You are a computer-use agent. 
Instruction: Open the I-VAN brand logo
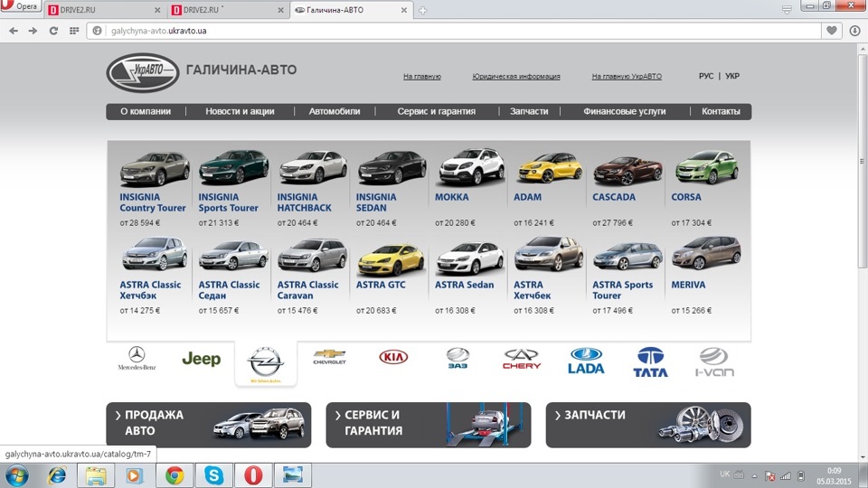tap(714, 361)
